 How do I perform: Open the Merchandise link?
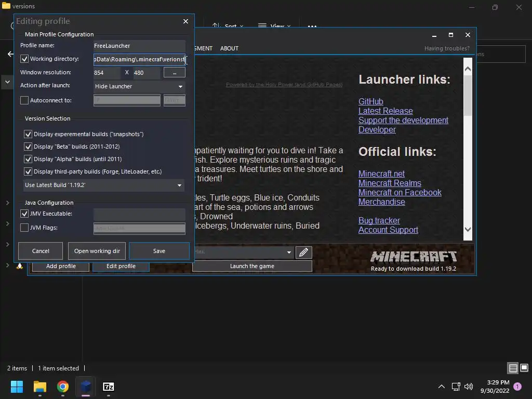(x=382, y=202)
